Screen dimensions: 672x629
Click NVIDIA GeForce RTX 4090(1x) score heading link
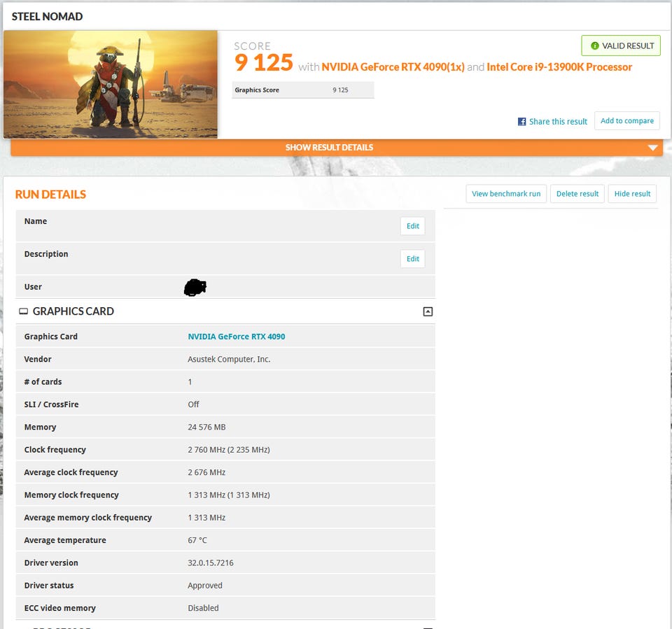click(x=393, y=67)
